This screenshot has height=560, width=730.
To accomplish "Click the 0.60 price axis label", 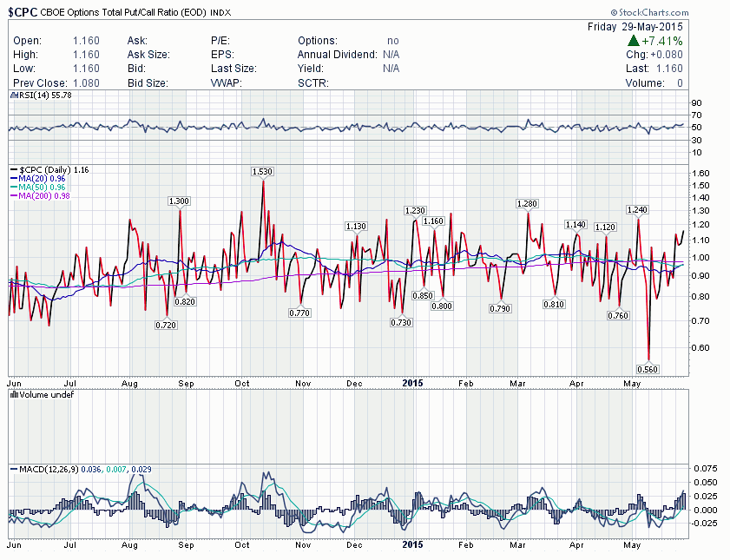I will pyautogui.click(x=701, y=348).
